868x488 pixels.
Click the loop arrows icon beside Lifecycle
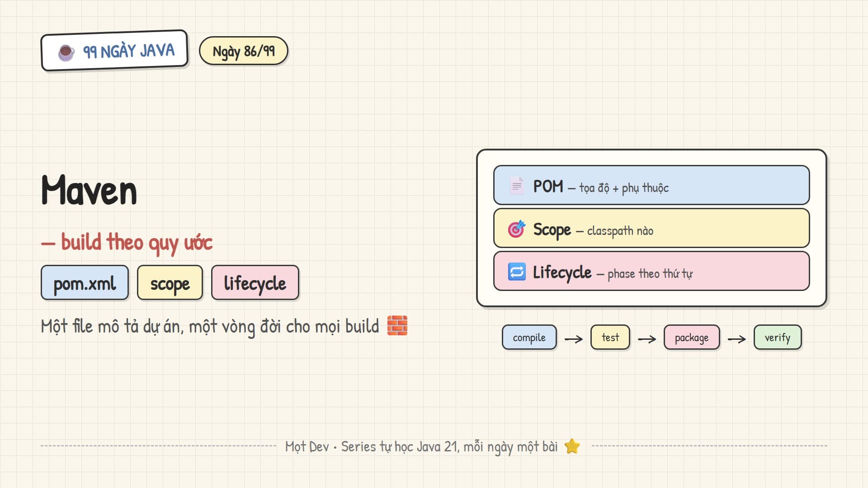point(517,272)
